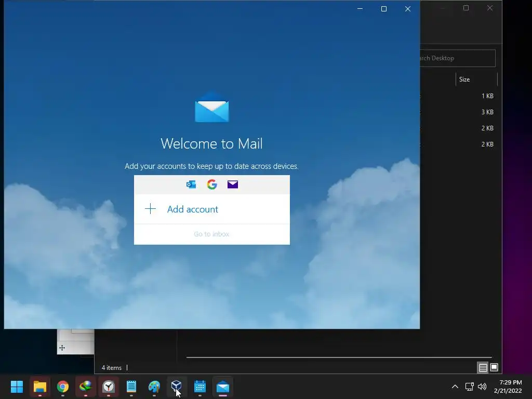This screenshot has width=532, height=399.
Task: Close the Mail window
Action: click(408, 9)
